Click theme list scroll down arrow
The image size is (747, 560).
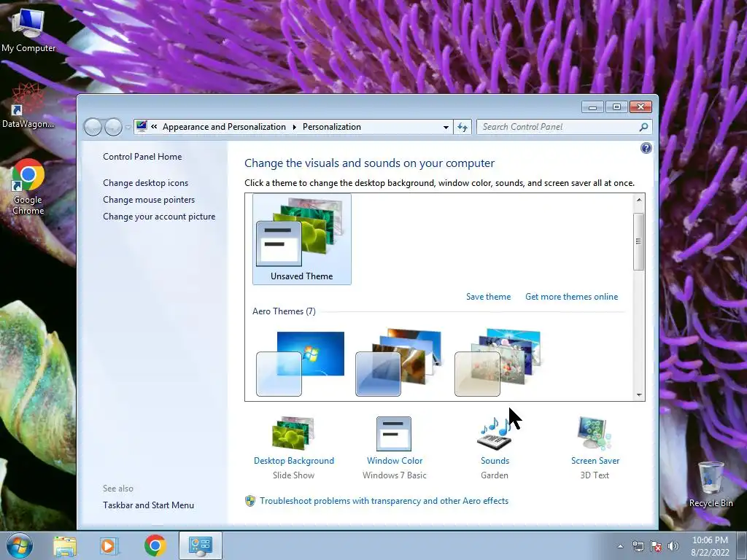pos(639,394)
